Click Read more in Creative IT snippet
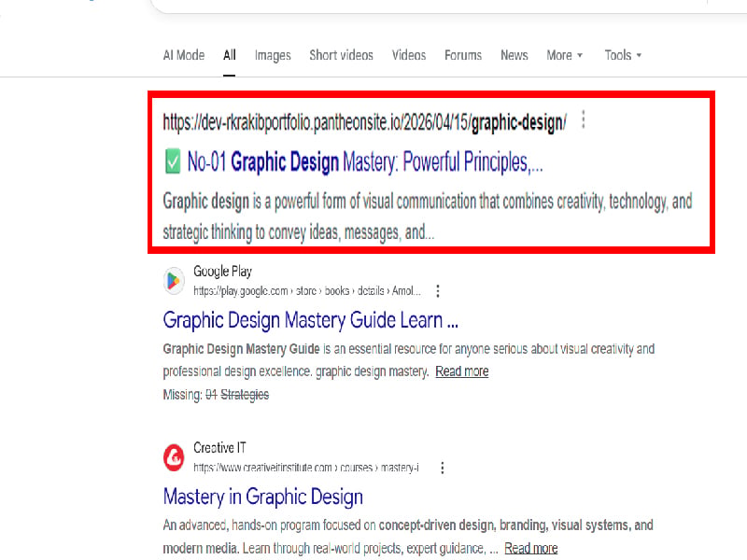 click(530, 549)
